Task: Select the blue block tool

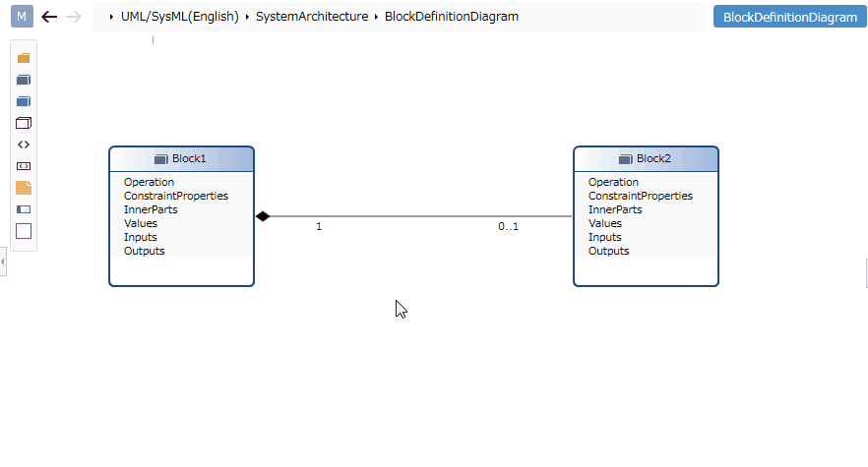Action: coord(24,101)
